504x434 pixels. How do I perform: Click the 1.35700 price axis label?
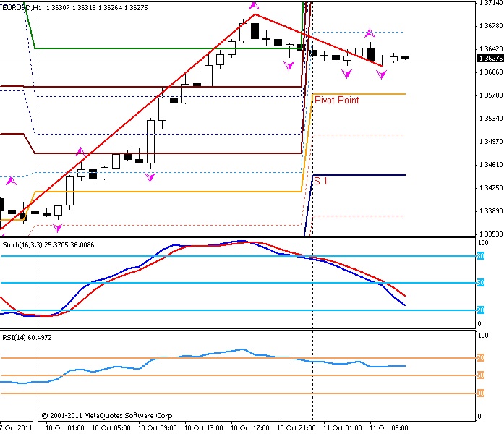490,95
